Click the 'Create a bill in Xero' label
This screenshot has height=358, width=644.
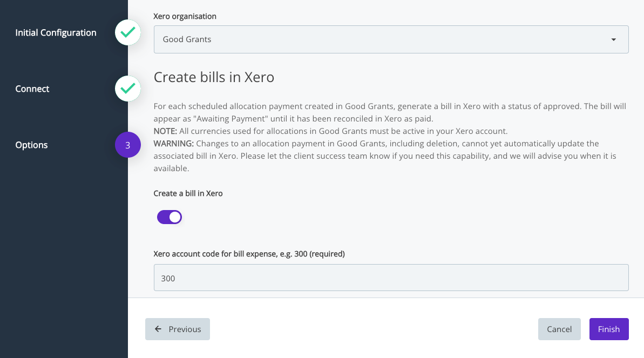(x=188, y=193)
